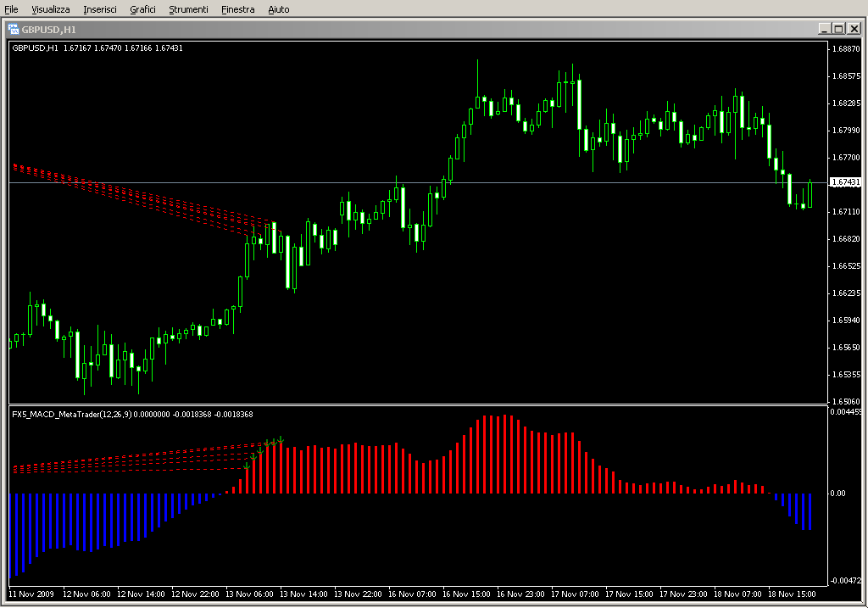
Task: Click the 12 Nov 22:00 time axis label
Action: 195,594
